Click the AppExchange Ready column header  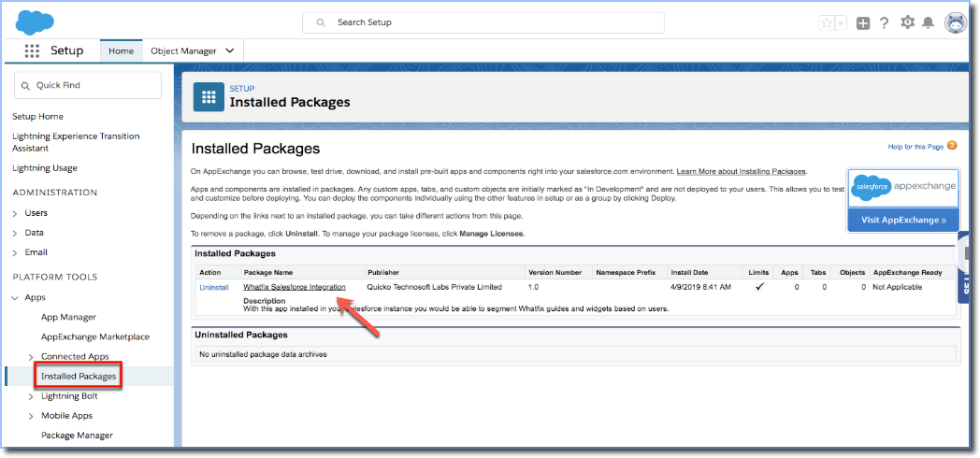click(905, 272)
